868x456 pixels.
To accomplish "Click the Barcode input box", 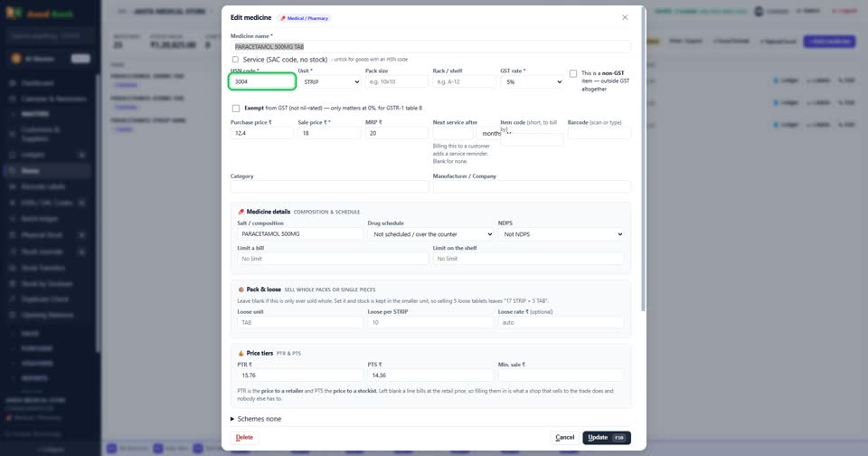I will tap(599, 134).
